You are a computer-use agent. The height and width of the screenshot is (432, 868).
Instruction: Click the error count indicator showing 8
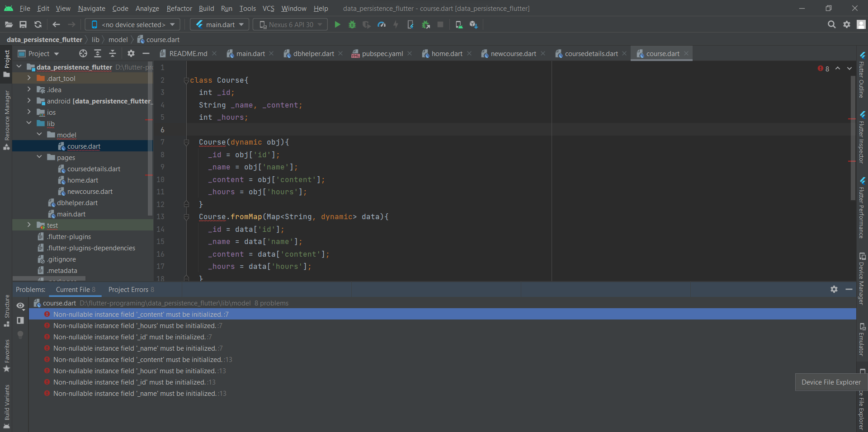click(x=823, y=69)
